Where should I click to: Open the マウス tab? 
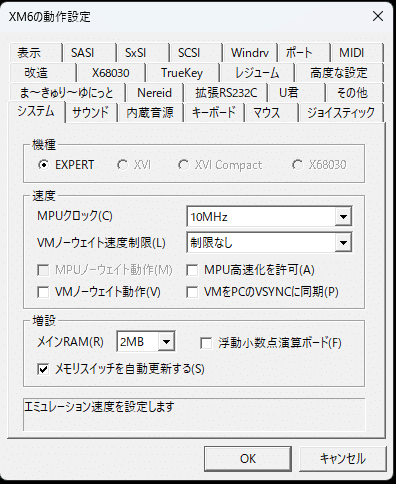click(271, 113)
